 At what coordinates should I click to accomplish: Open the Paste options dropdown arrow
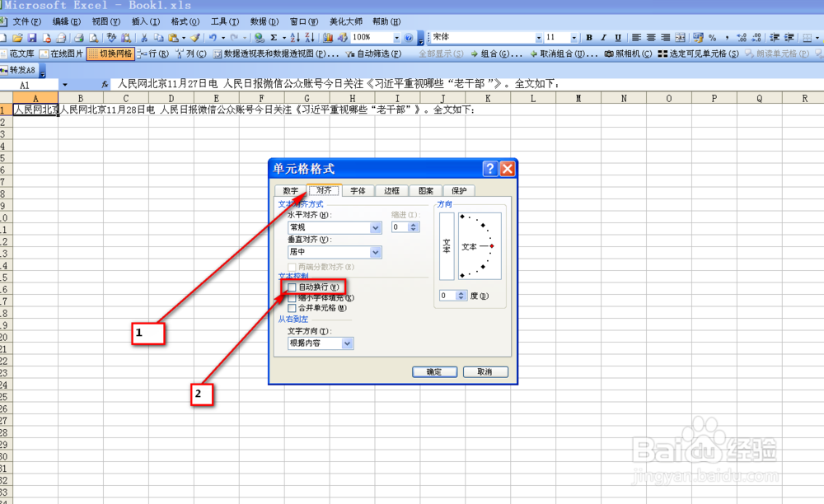184,38
